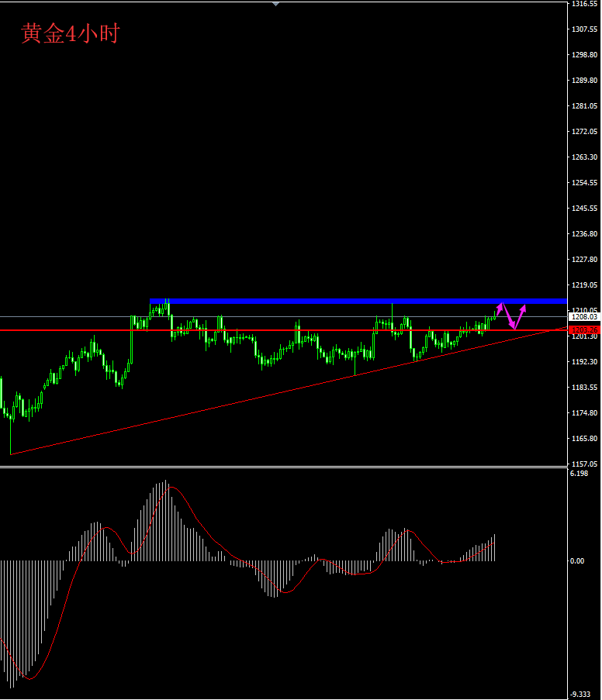Click the 1254.55 price axis label

[x=585, y=183]
